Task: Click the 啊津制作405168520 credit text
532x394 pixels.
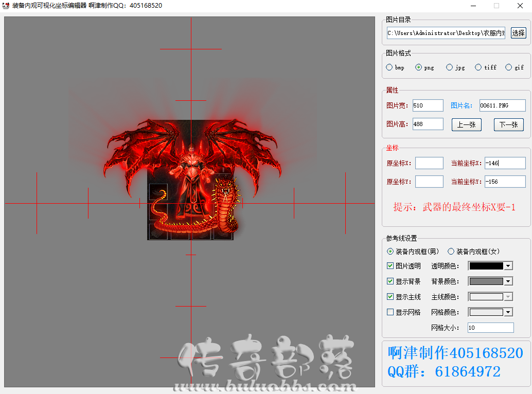Action: tap(455, 353)
